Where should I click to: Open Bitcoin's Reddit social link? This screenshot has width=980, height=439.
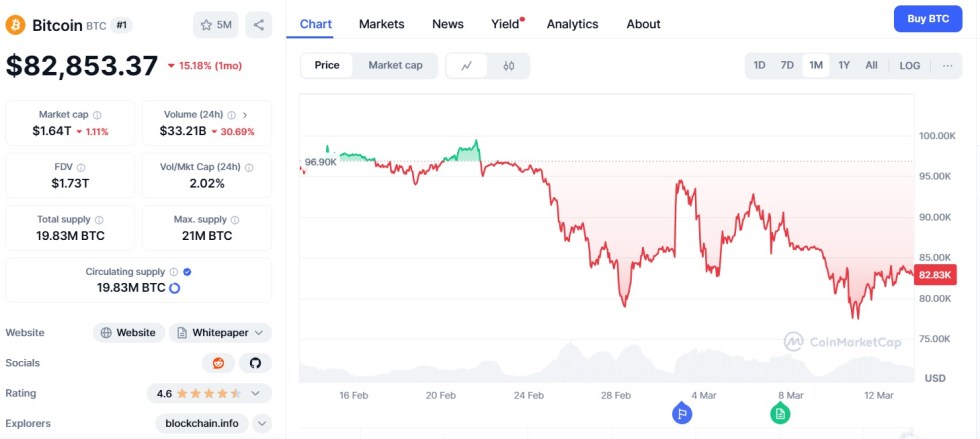[x=218, y=363]
